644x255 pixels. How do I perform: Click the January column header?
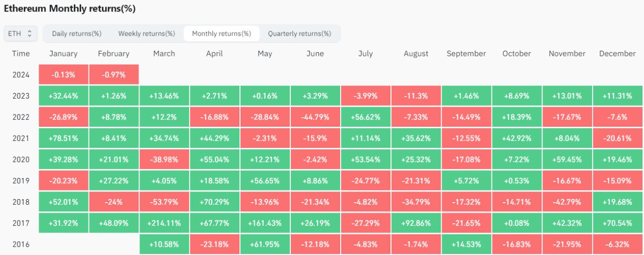63,54
